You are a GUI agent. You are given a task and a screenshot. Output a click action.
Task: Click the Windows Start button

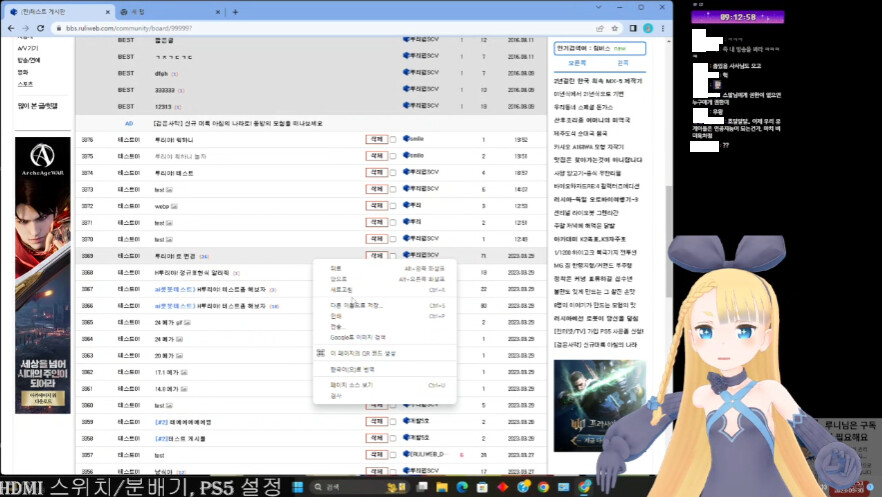(x=298, y=487)
